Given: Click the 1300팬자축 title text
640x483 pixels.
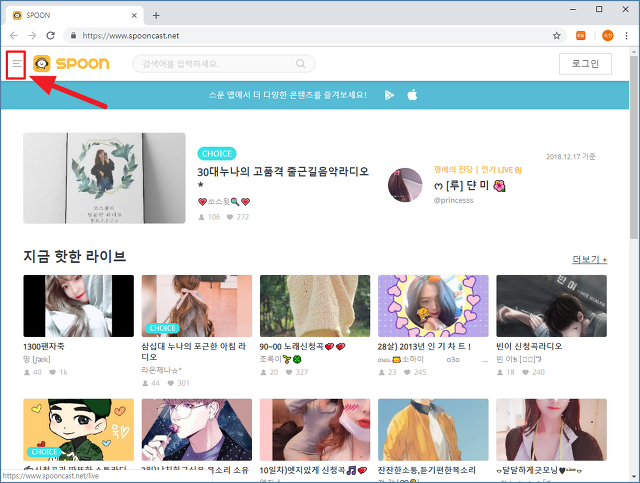Looking at the screenshot, I should tap(44, 346).
